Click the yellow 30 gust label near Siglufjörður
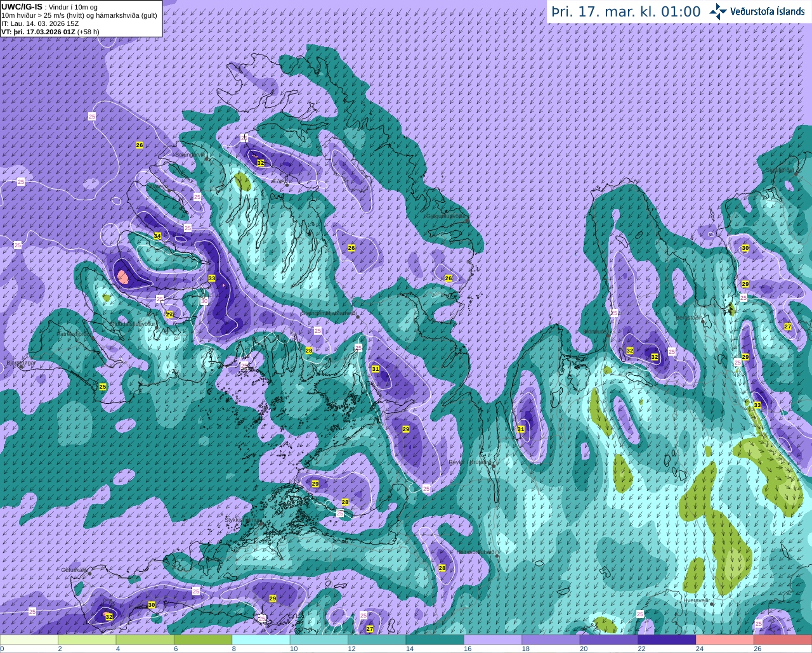 pos(745,249)
